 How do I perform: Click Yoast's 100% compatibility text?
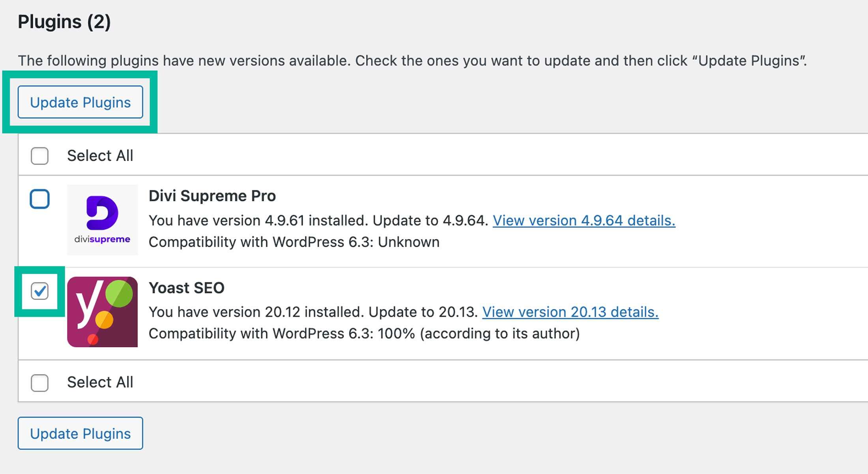(364, 333)
